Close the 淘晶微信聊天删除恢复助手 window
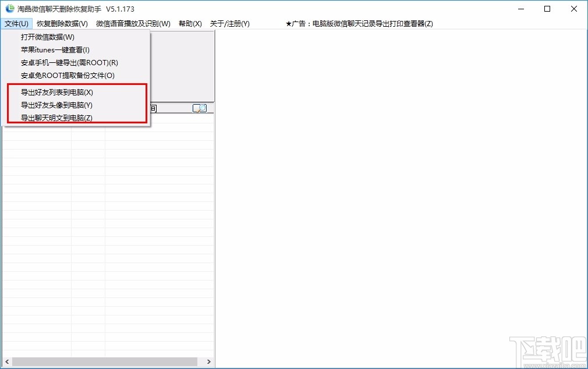 coord(574,9)
